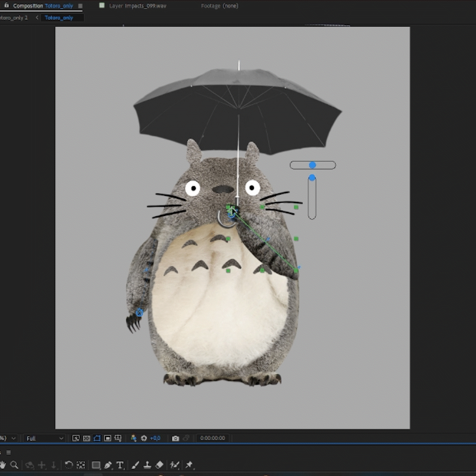
Task: Click the 0:00:00:00 timecode display
Action: [x=212, y=438]
